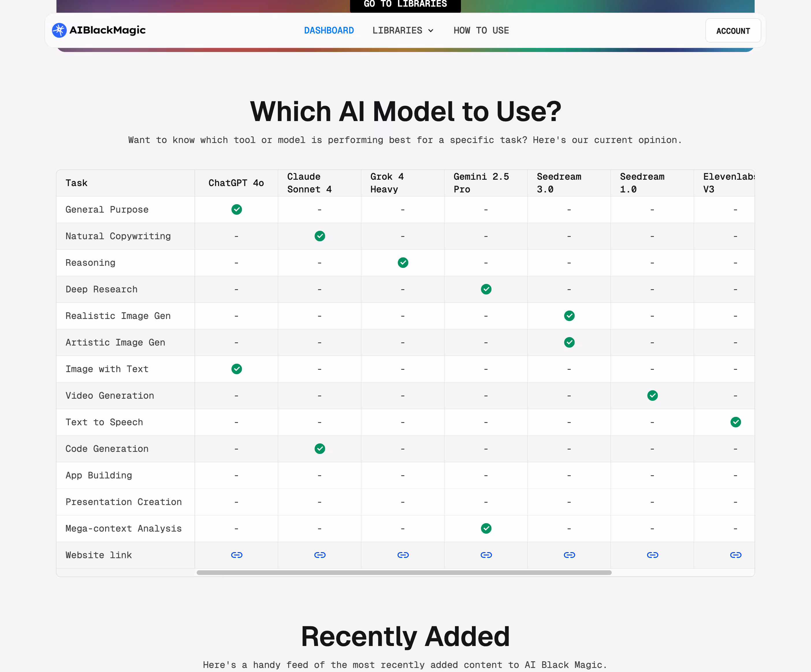The height and width of the screenshot is (672, 811).
Task: Click the Elevenlabs V3 Text to Speech checkmark
Action: tap(735, 422)
